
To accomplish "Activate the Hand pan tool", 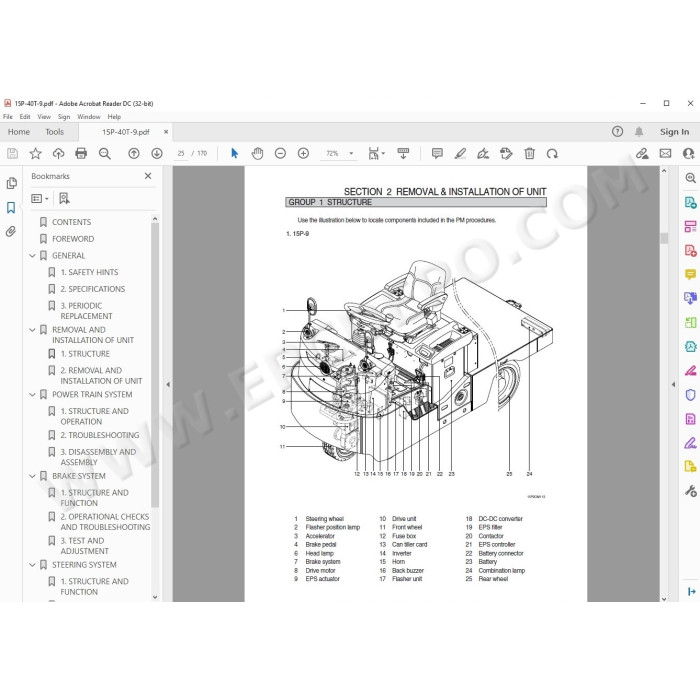I will click(x=258, y=154).
